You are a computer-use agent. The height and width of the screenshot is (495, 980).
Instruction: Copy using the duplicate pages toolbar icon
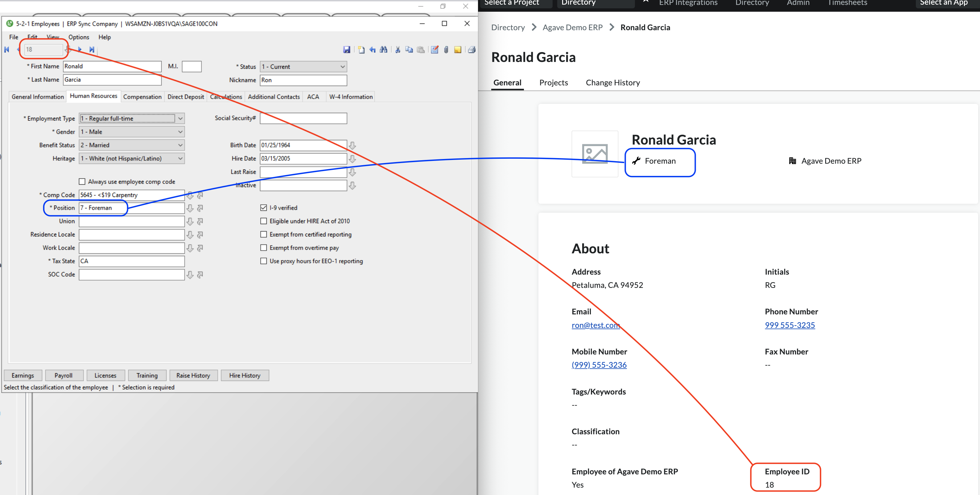point(409,49)
